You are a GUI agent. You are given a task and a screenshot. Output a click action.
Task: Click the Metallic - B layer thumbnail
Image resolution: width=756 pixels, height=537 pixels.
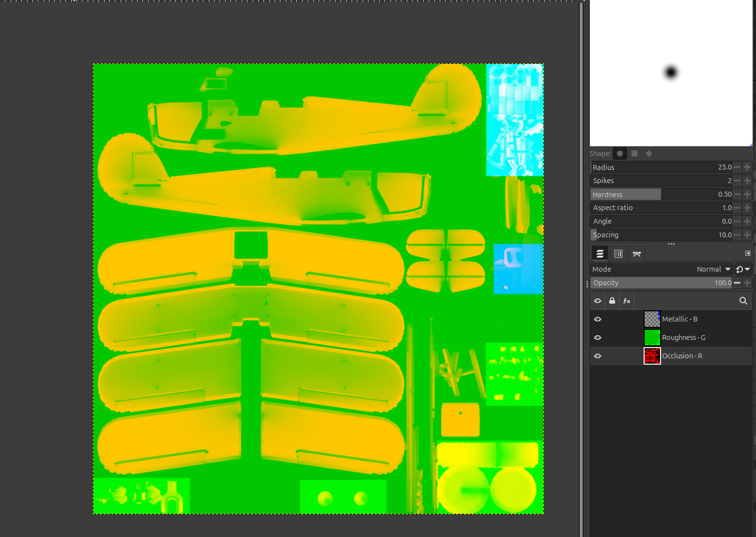click(x=652, y=319)
